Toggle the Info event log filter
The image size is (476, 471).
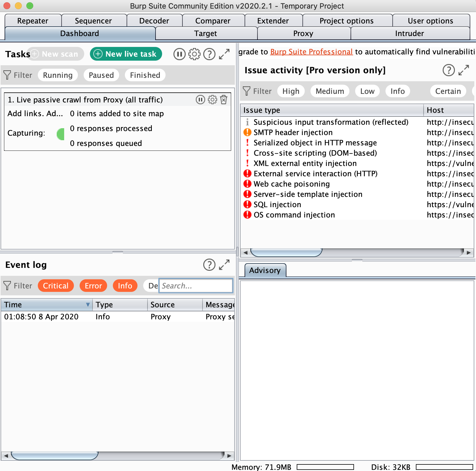[125, 286]
